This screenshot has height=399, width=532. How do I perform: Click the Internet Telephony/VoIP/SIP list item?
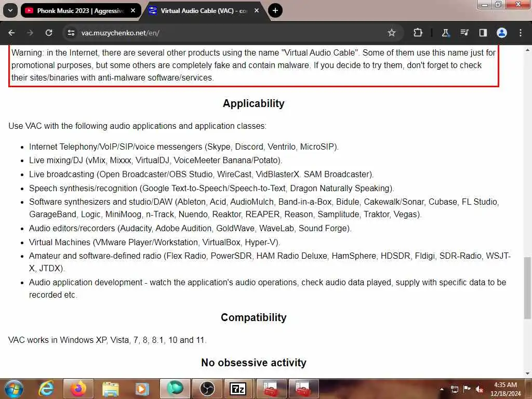pos(183,147)
